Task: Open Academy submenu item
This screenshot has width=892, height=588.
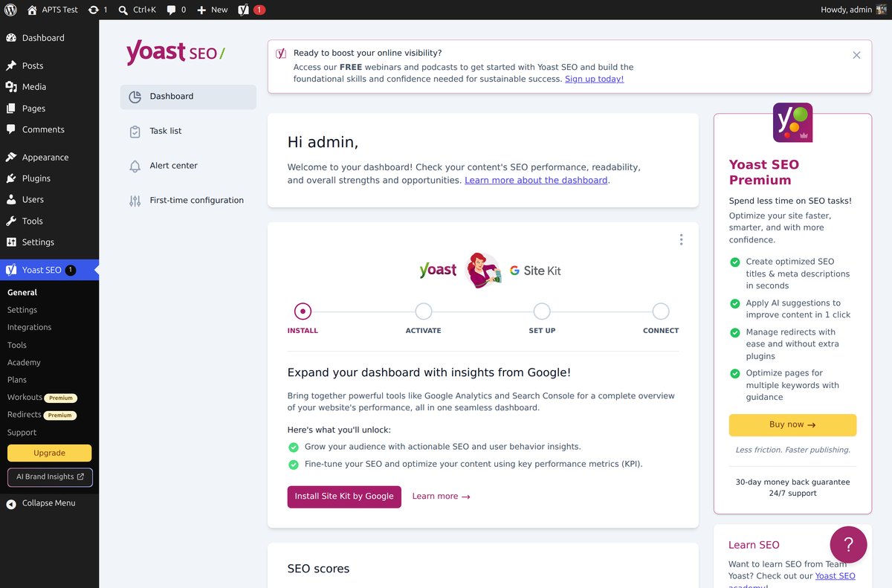Action: tap(24, 363)
